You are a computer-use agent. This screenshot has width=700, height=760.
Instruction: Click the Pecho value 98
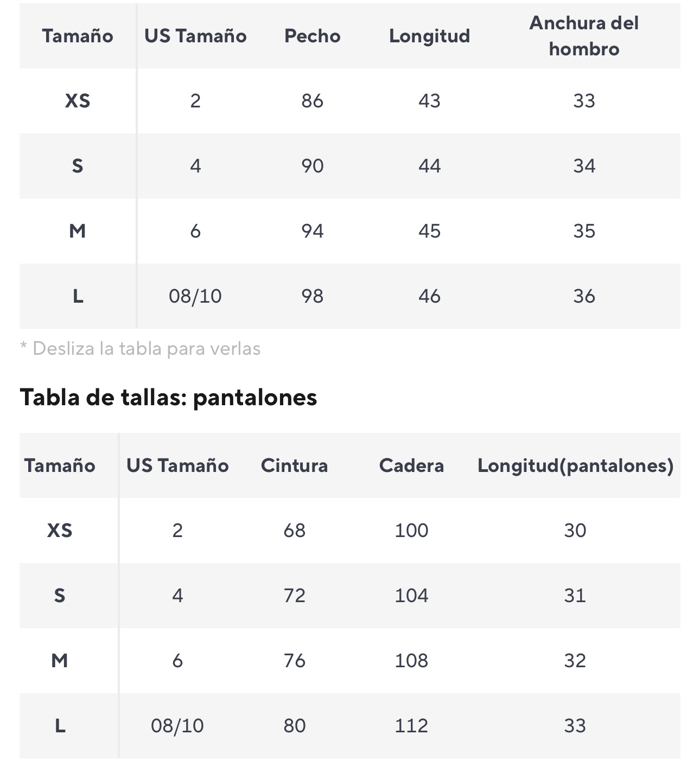pos(312,296)
